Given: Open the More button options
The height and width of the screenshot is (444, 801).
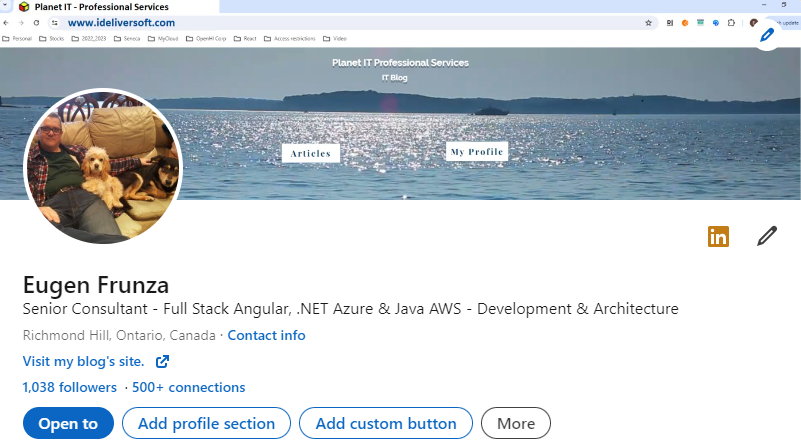Looking at the screenshot, I should [x=516, y=424].
